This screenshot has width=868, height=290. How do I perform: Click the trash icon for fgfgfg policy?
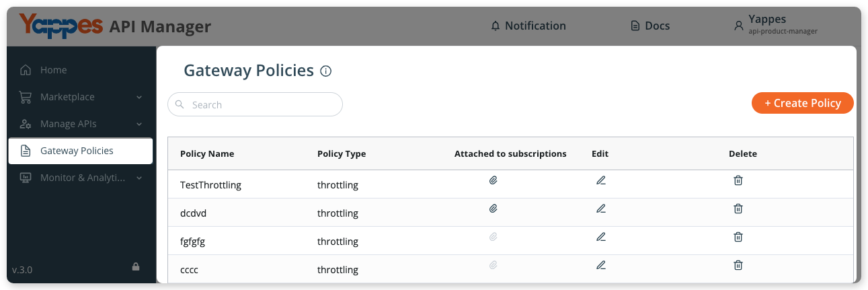[x=738, y=237]
